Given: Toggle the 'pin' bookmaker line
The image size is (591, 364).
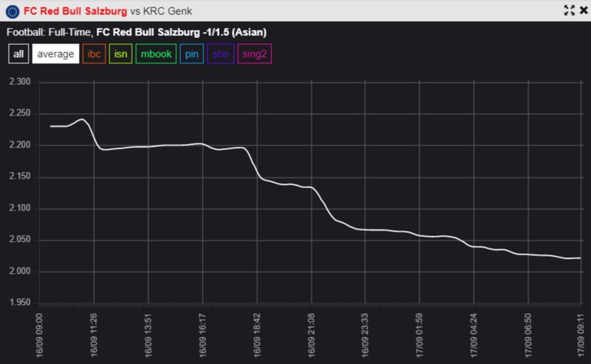Looking at the screenshot, I should (192, 54).
